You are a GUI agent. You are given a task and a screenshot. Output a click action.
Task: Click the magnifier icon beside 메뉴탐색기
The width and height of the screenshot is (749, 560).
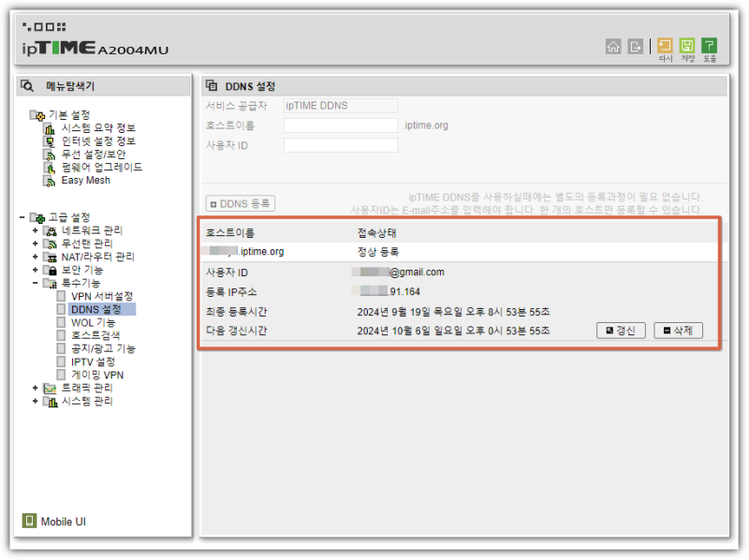25,85
